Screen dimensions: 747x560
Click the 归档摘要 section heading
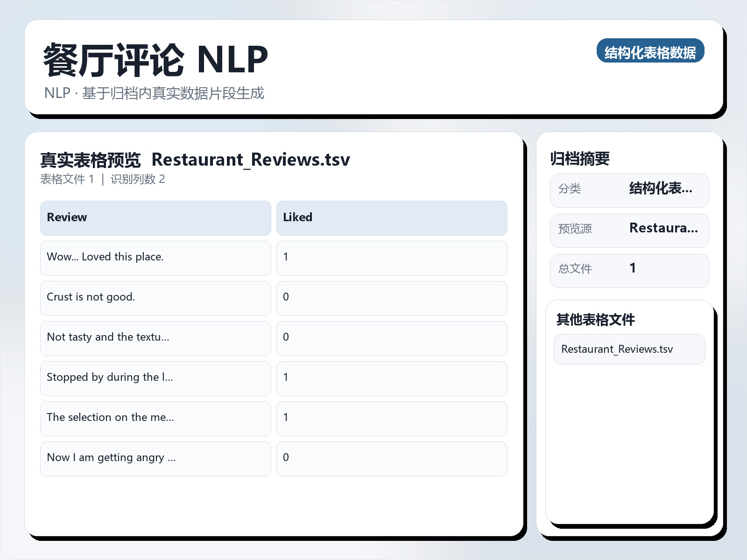tap(581, 158)
